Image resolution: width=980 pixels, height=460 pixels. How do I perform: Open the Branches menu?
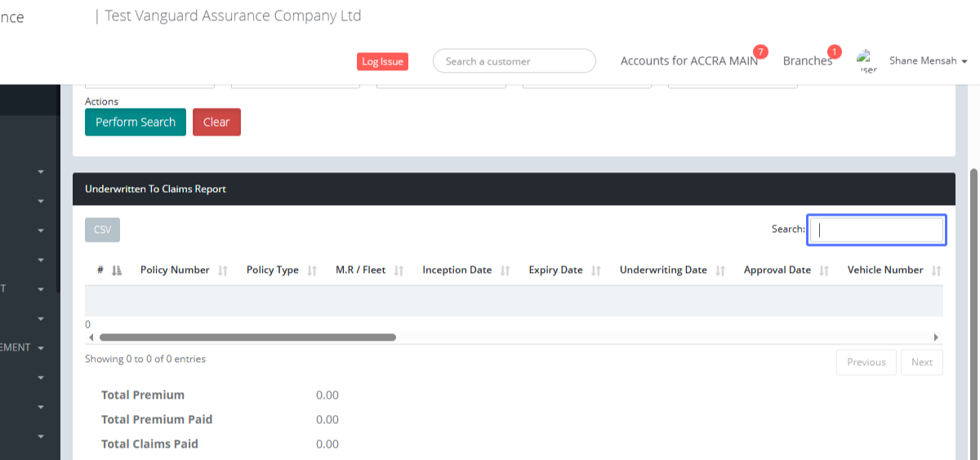(807, 61)
